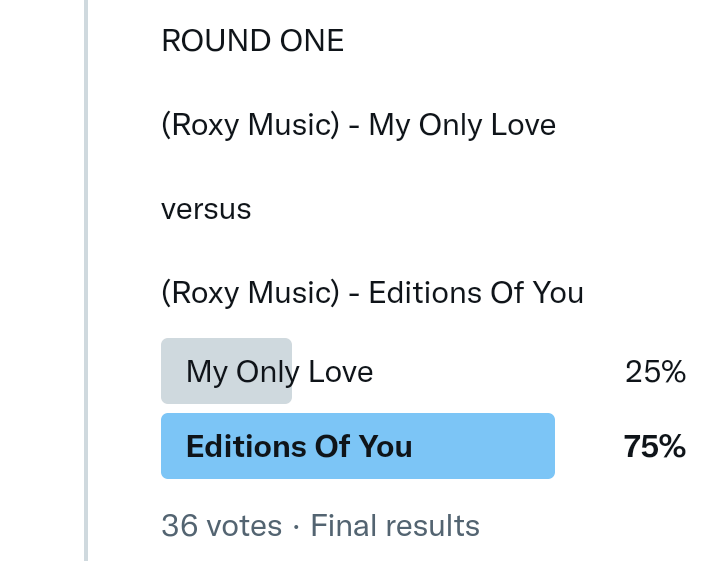
Task: Click the word versus in the tweet
Action: [206, 210]
